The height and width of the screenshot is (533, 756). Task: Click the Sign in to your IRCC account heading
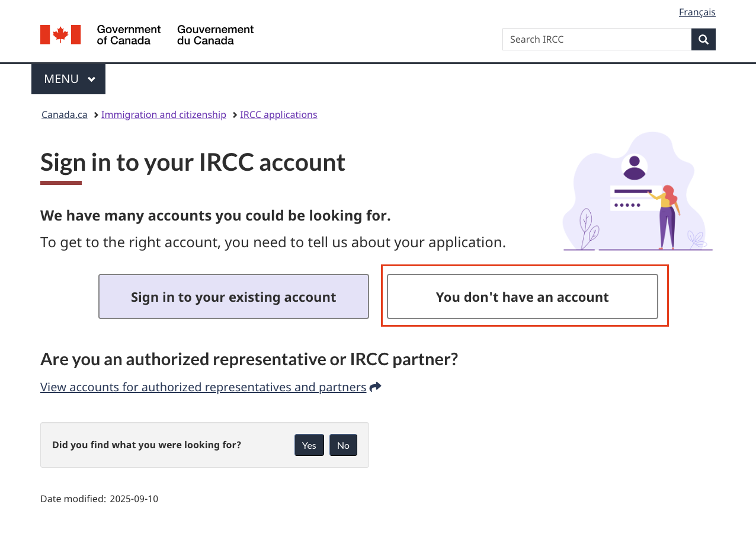193,162
